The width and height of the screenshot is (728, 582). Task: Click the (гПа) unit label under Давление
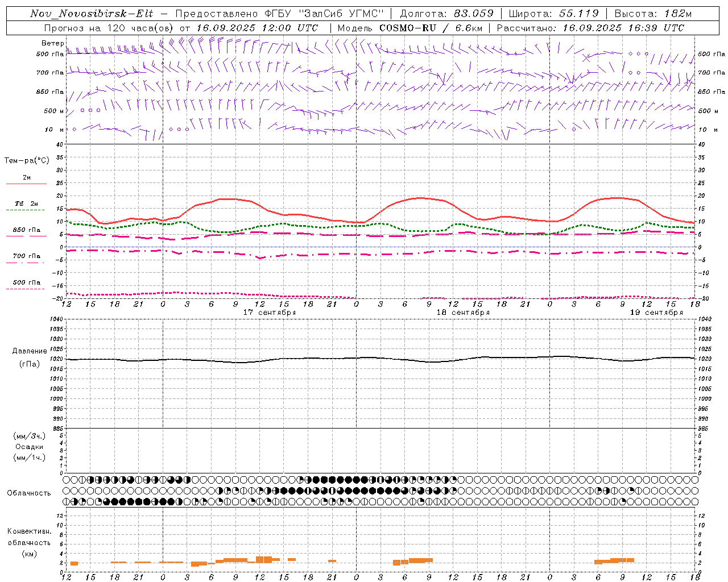coord(29,364)
